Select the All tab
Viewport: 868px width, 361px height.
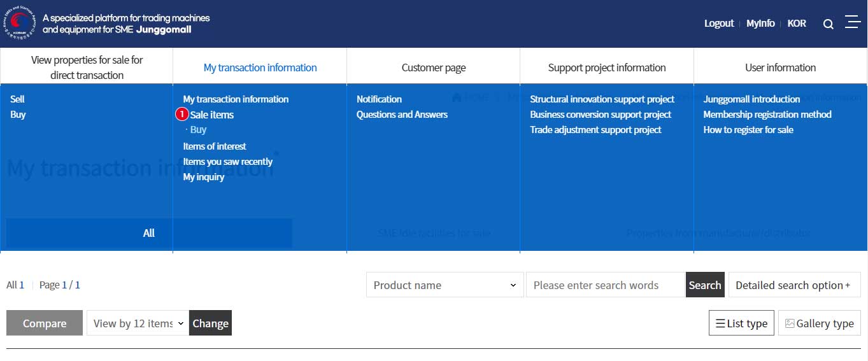click(149, 233)
